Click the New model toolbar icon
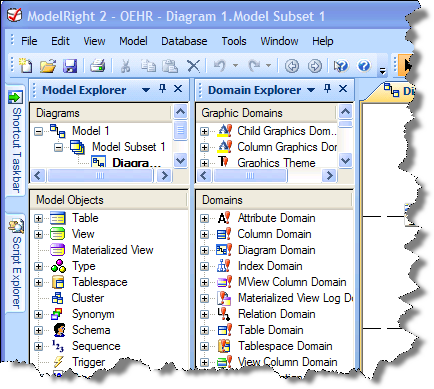Screen dimensions: 434x389 26,65
